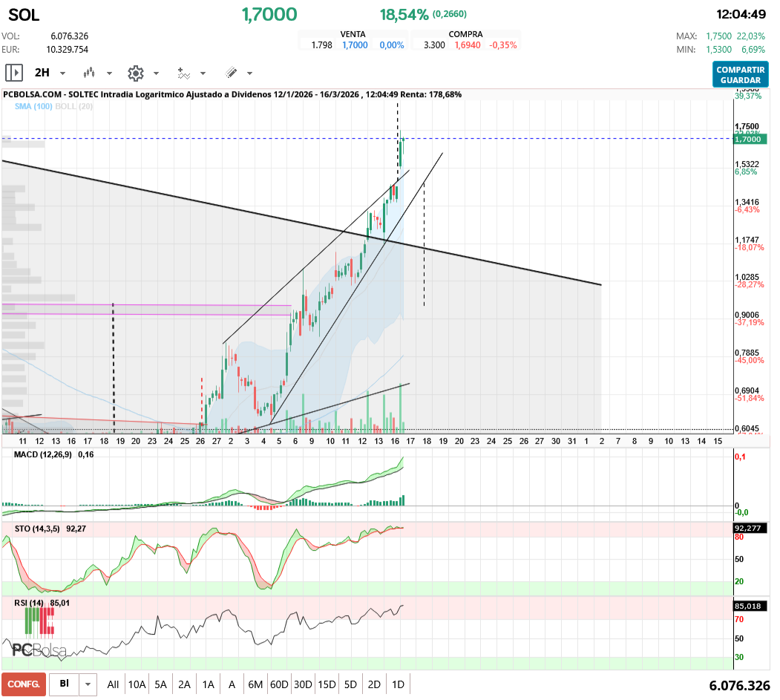Select the 6M time range
This screenshot has width=780, height=700.
(x=255, y=684)
